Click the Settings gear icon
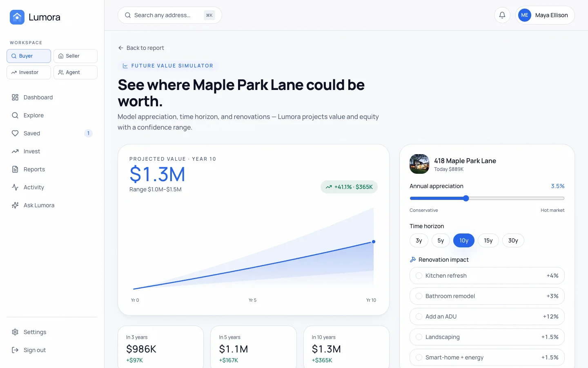Screen dimensions: 588x368 coord(15,332)
